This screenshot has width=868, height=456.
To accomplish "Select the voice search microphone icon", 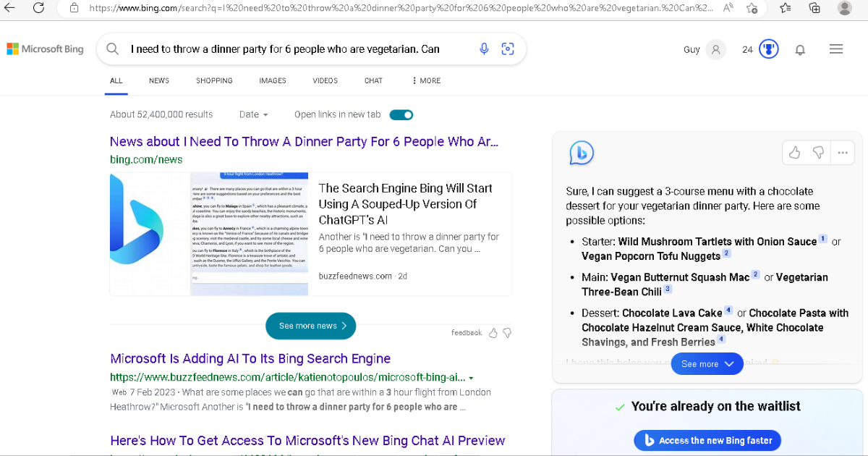I will click(483, 48).
